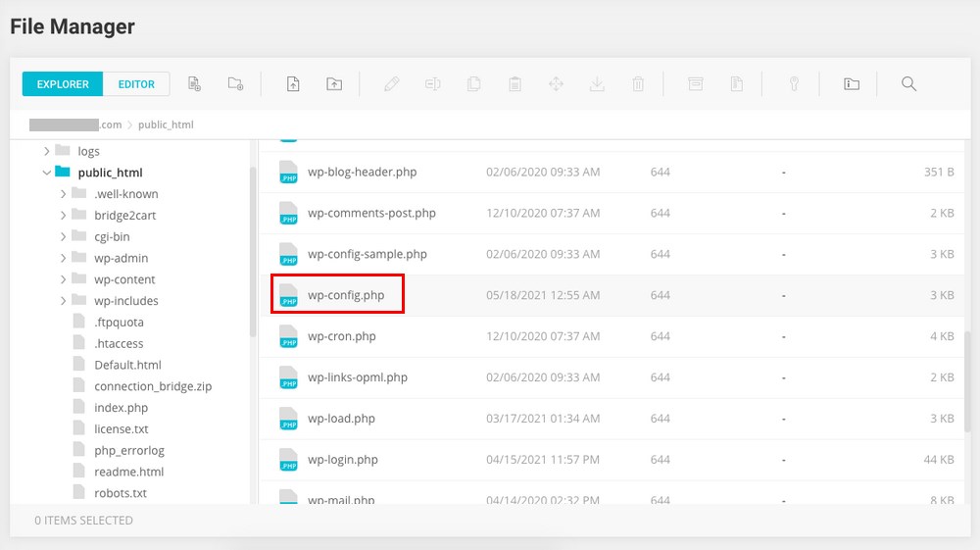Expand the wp-includes folder
The image size is (980, 550).
pos(63,301)
